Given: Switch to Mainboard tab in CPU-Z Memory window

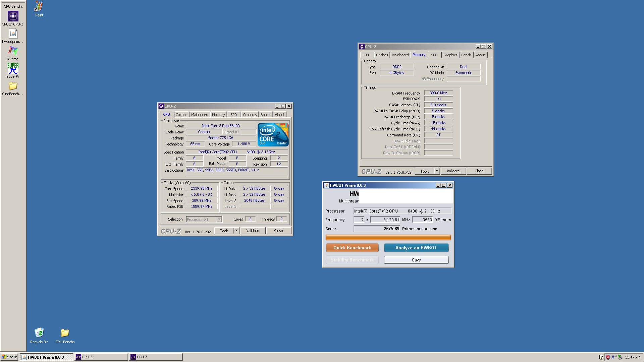Looking at the screenshot, I should (x=400, y=55).
